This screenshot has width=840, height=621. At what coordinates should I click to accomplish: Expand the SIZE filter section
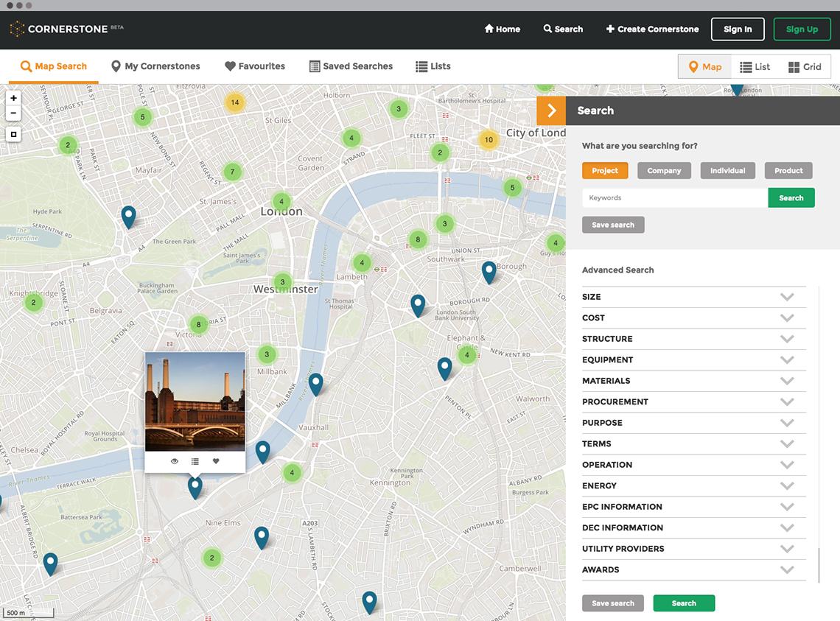pyautogui.click(x=787, y=297)
